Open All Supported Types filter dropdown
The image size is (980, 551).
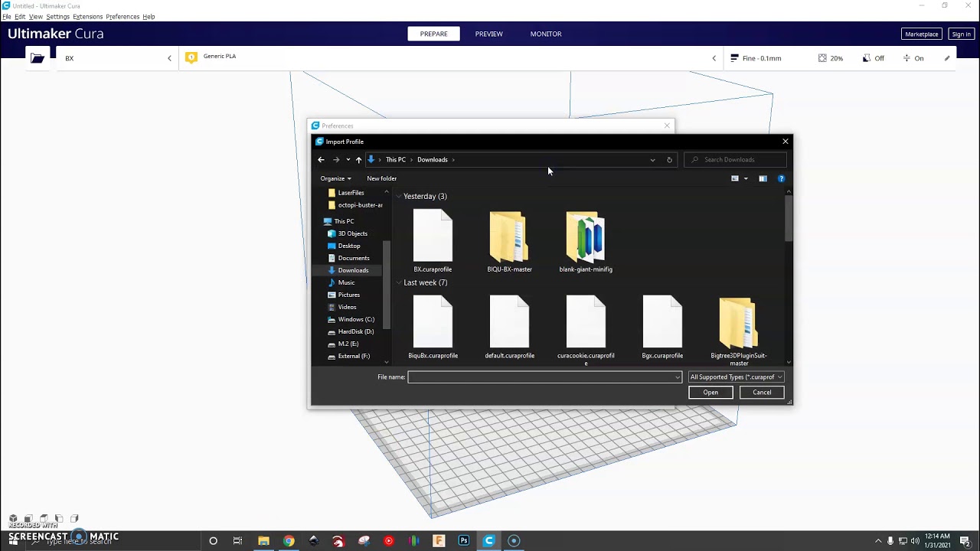(x=736, y=377)
